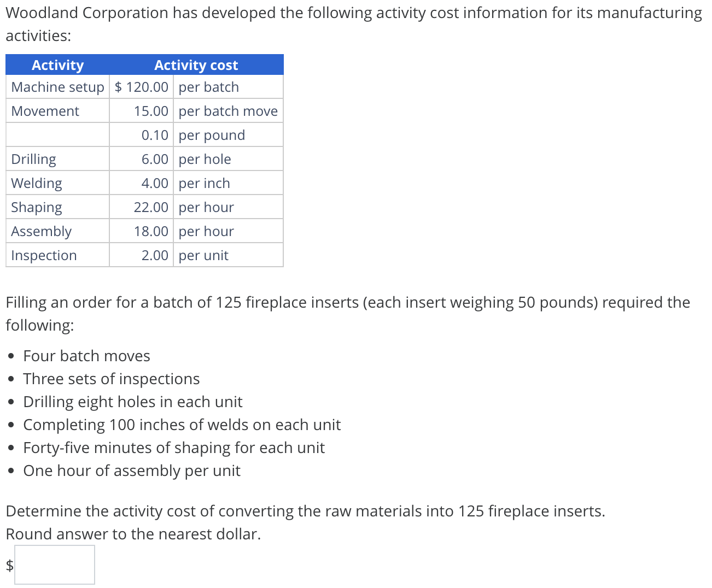The height and width of the screenshot is (588, 712).
Task: Select the Activity cost column header
Action: [x=196, y=64]
